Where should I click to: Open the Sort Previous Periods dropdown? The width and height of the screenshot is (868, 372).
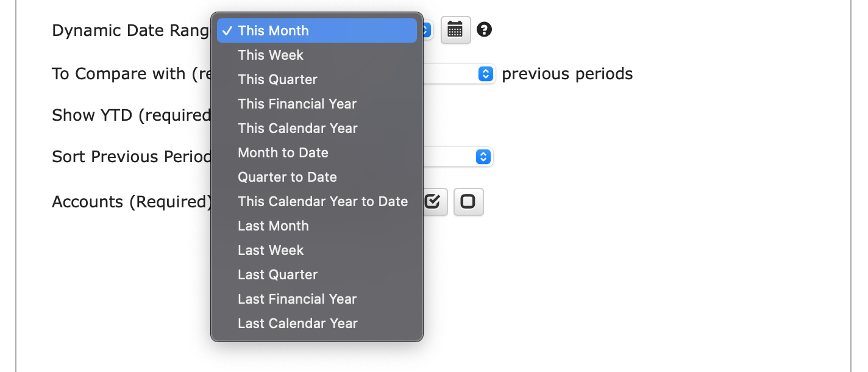tap(483, 157)
